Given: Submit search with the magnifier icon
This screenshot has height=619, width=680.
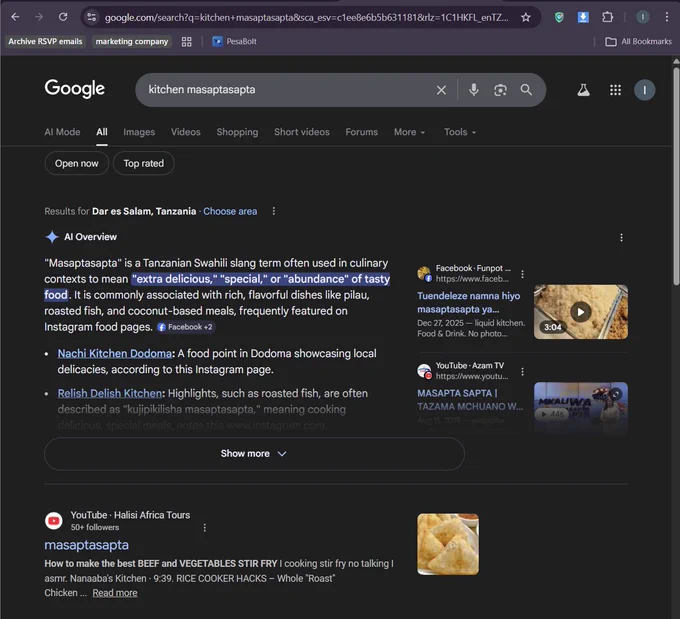Looking at the screenshot, I should (x=526, y=90).
